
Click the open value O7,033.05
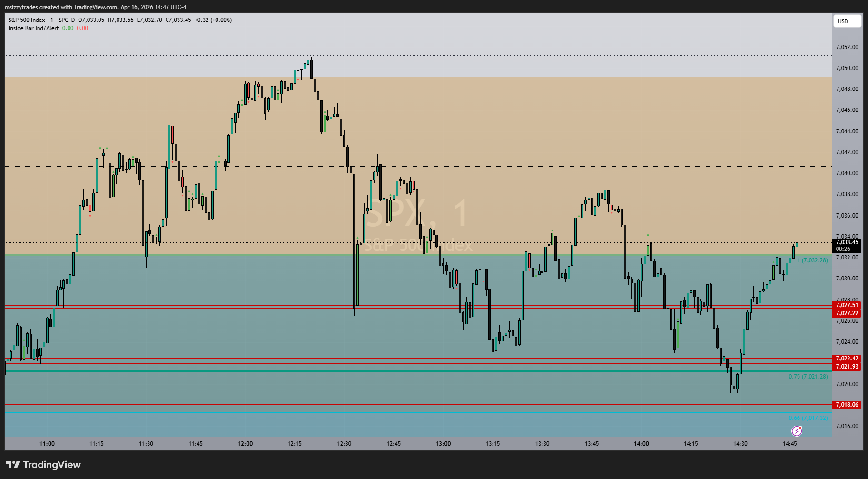[x=91, y=20]
